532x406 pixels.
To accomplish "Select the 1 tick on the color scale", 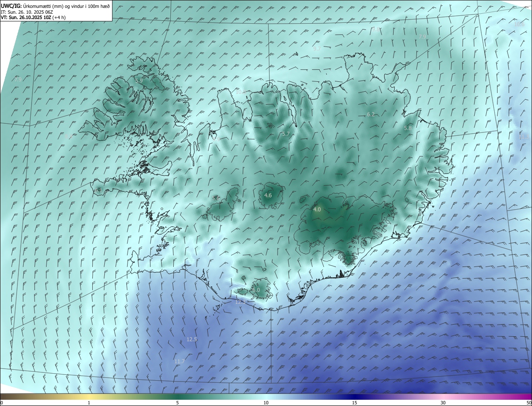I will (x=89, y=403).
